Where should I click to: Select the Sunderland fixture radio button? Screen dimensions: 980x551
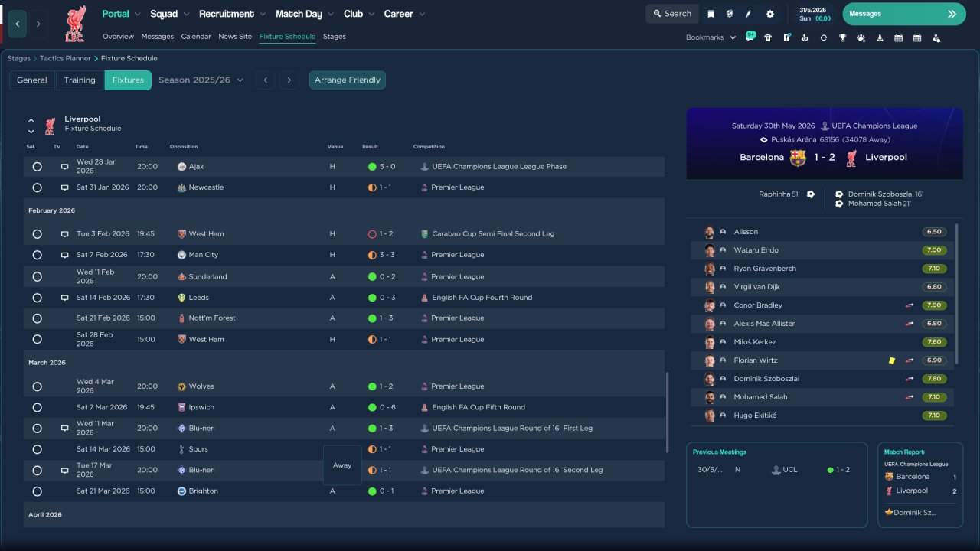[37, 276]
